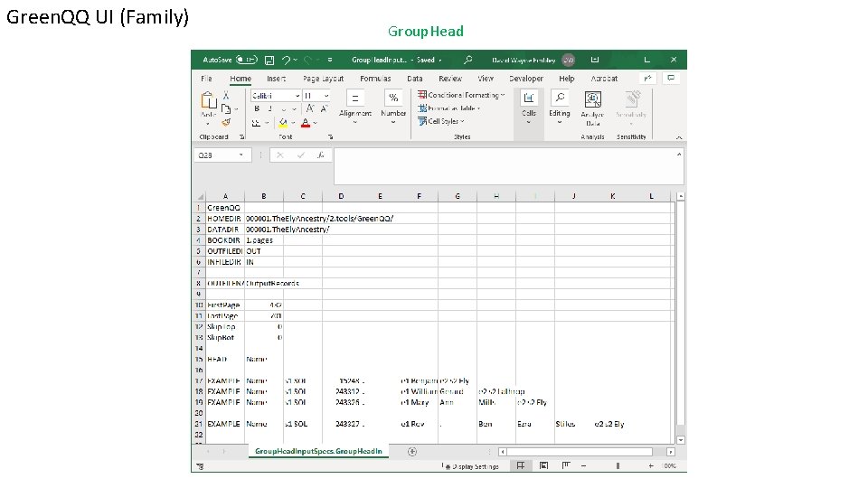Expand the formula bar chevron
Screen dimensions: 868x488
pyautogui.click(x=679, y=155)
